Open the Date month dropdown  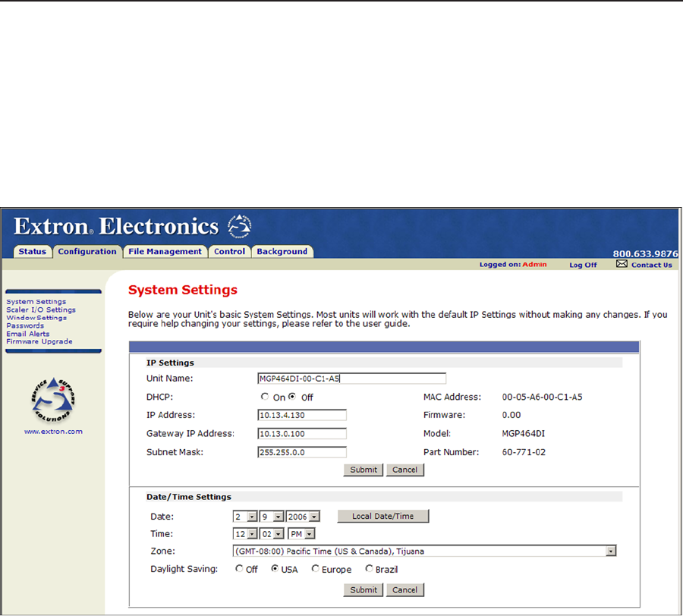[x=245, y=517]
